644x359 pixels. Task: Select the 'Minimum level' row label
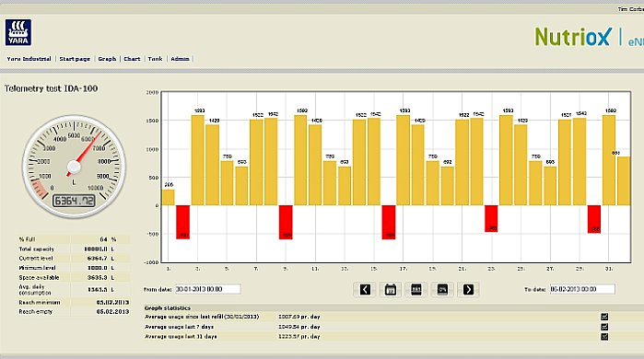37,268
